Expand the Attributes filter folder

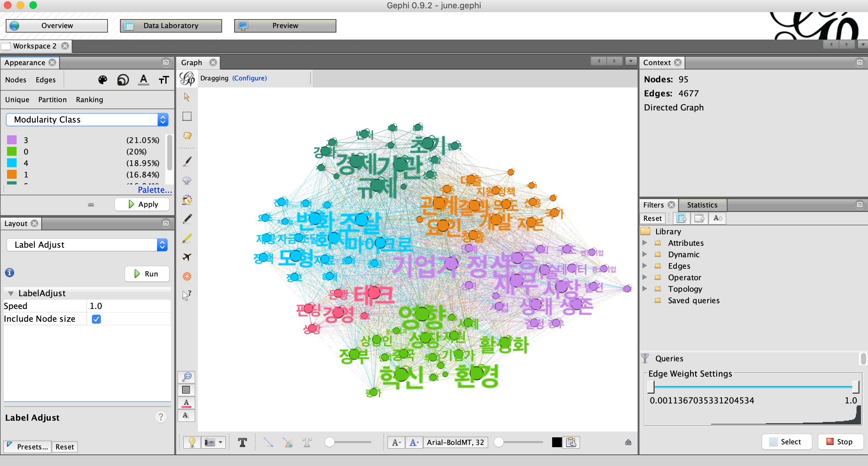coord(645,243)
